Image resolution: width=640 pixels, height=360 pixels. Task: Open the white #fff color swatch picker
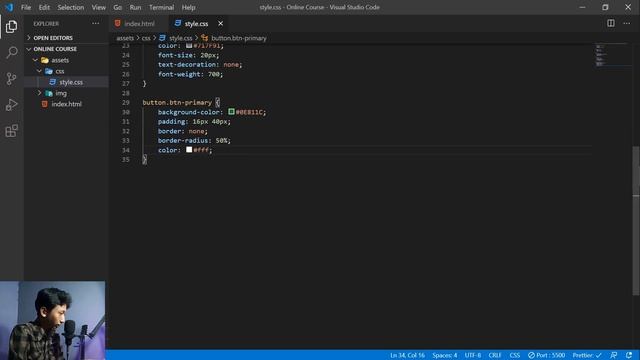coord(189,149)
